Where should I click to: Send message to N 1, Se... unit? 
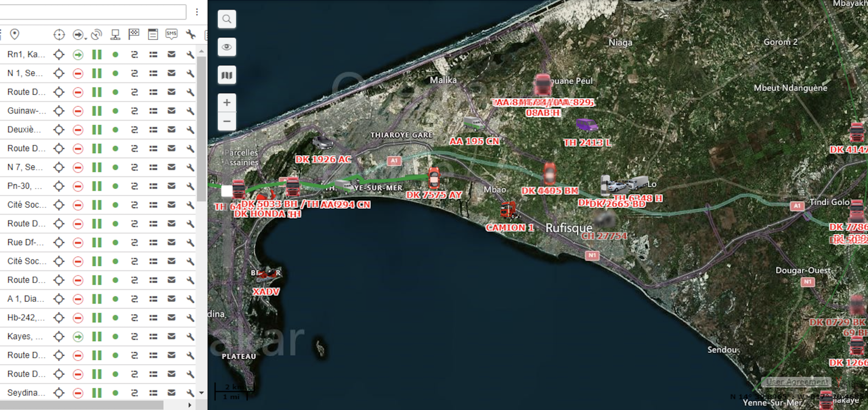pyautogui.click(x=171, y=73)
